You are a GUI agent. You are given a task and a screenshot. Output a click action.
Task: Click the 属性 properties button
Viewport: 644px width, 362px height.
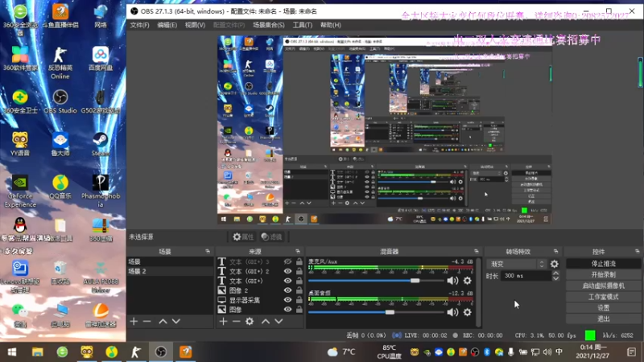coord(242,237)
